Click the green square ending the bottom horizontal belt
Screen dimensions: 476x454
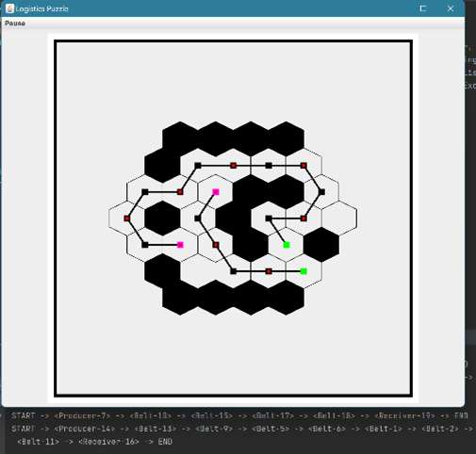pos(304,271)
